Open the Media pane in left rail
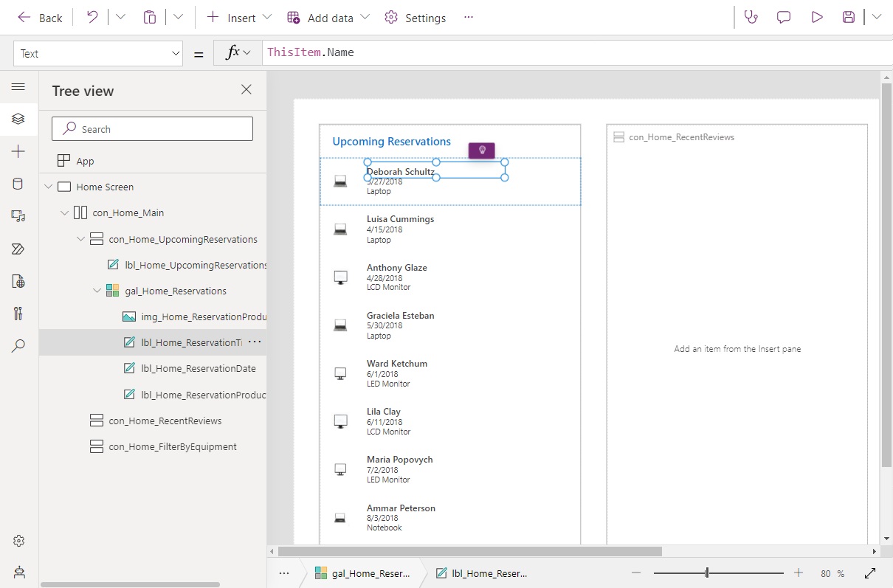The height and width of the screenshot is (588, 893). [18, 216]
